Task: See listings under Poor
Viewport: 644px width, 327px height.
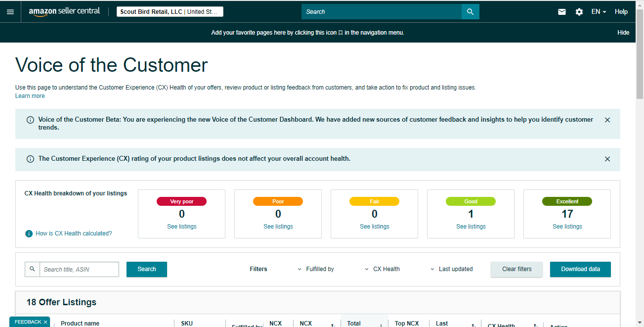Action: click(x=278, y=227)
